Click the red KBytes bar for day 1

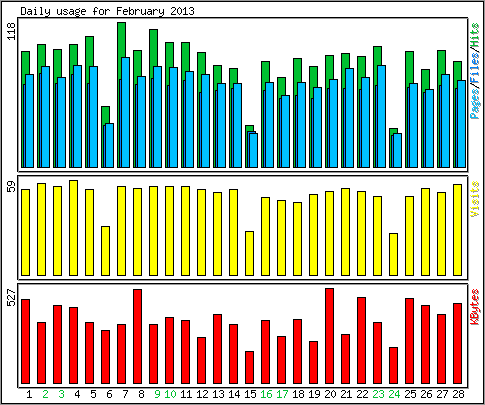click(x=25, y=342)
